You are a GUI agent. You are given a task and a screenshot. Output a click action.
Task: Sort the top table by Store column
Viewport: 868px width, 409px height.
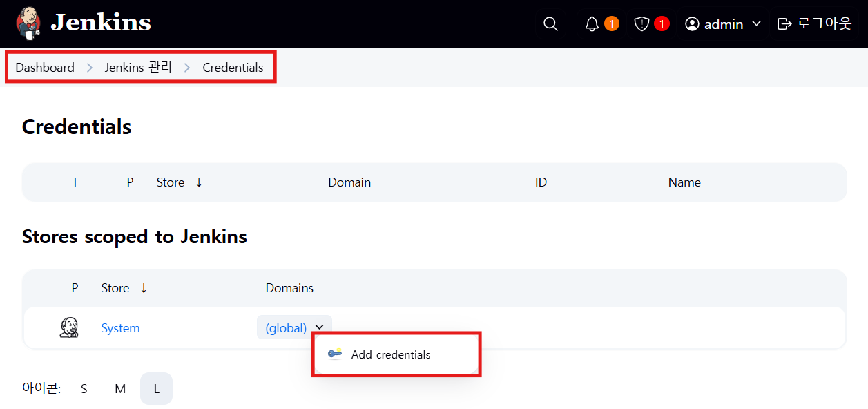pos(180,182)
